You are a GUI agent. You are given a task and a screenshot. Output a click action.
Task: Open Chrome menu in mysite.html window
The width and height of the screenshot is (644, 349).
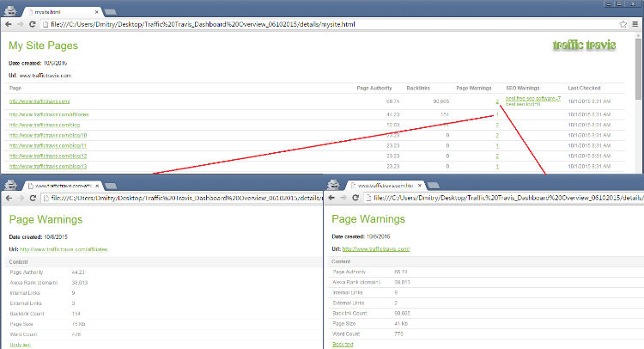point(635,24)
